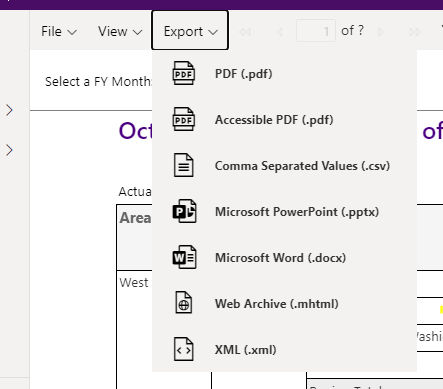
Task: Choose XML (.xml) export option
Action: coord(284,349)
